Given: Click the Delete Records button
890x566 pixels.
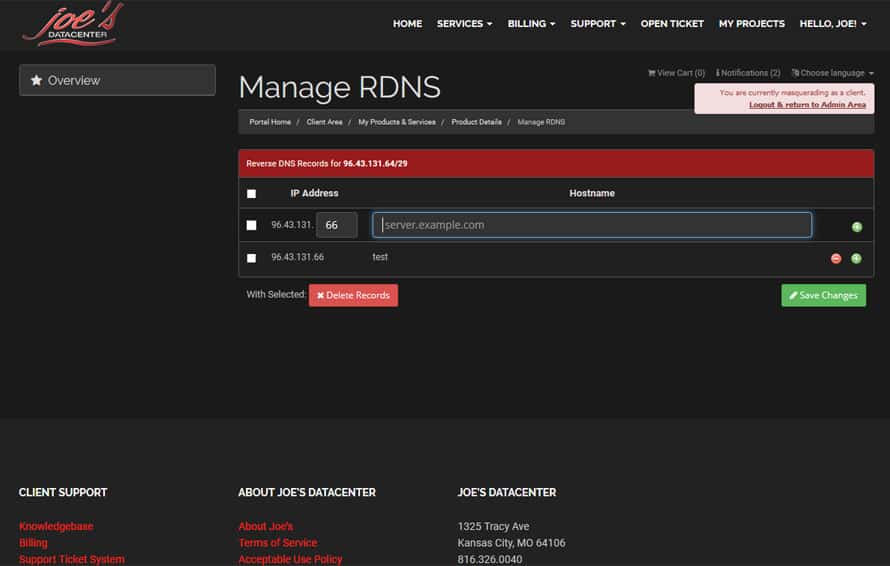Looking at the screenshot, I should coord(353,295).
